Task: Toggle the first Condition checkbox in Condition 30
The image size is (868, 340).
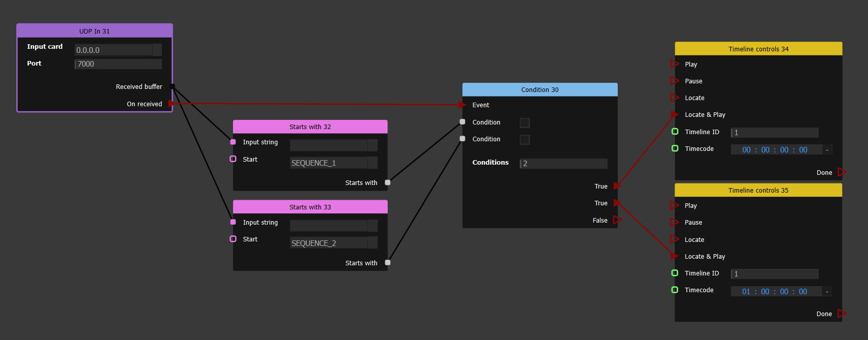Action: coord(525,122)
